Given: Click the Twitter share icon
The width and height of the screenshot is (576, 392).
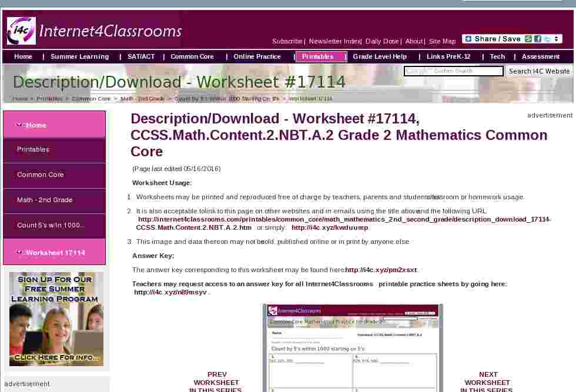Looking at the screenshot, I should pyautogui.click(x=547, y=39).
